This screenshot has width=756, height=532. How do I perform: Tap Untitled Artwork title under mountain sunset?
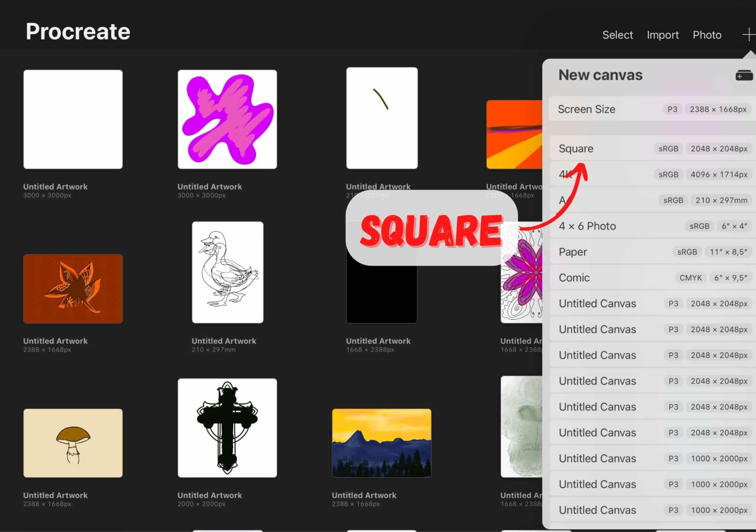[x=364, y=495]
